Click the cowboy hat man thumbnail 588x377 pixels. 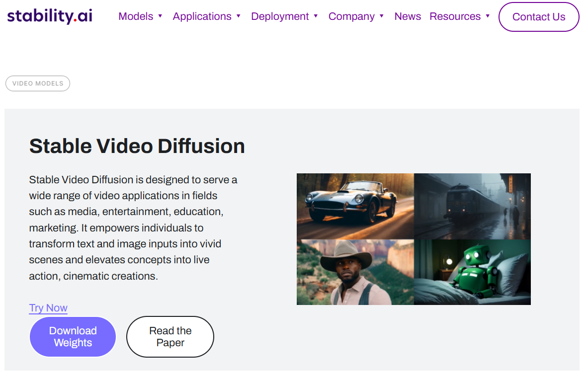[x=355, y=271]
